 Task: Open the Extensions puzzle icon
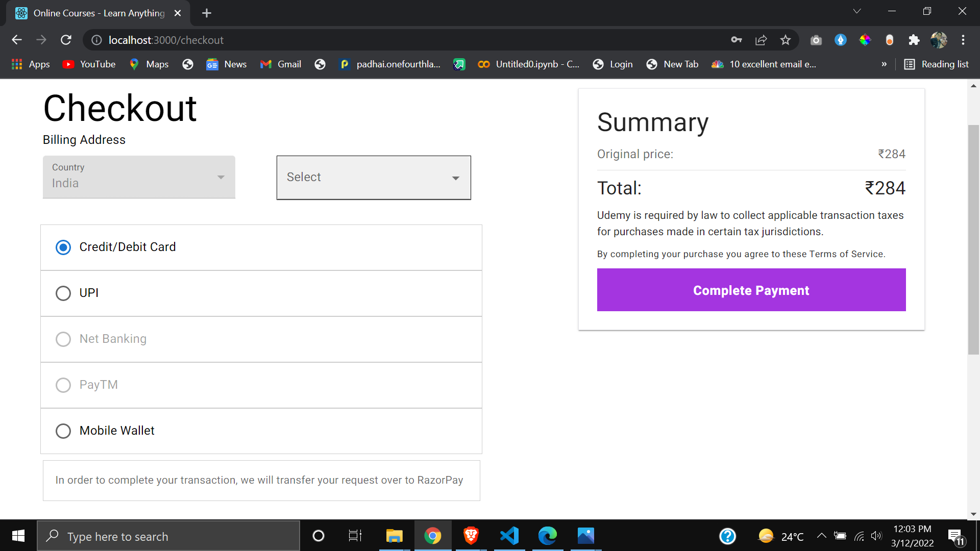914,40
